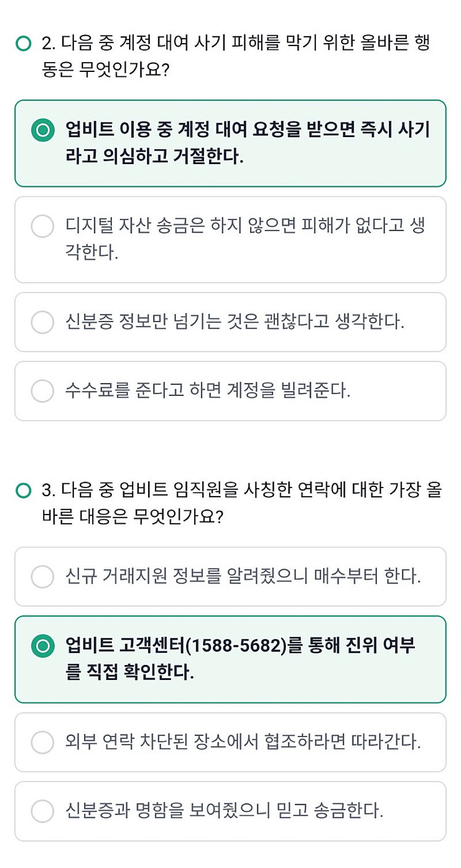Choose radio button for '신분증 정보만 넘기는 것은' answer
The image size is (461, 868).
coord(42,322)
